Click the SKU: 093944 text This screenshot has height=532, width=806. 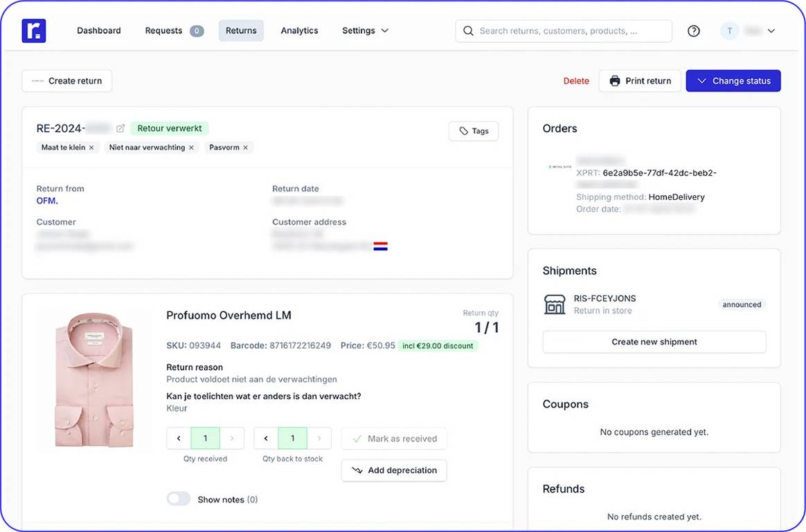pos(193,346)
